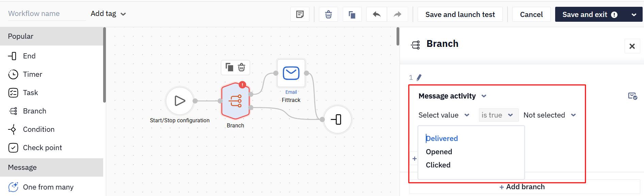Click the Email label under the envelope node
Screen dimensions: 644x196
coord(291,92)
